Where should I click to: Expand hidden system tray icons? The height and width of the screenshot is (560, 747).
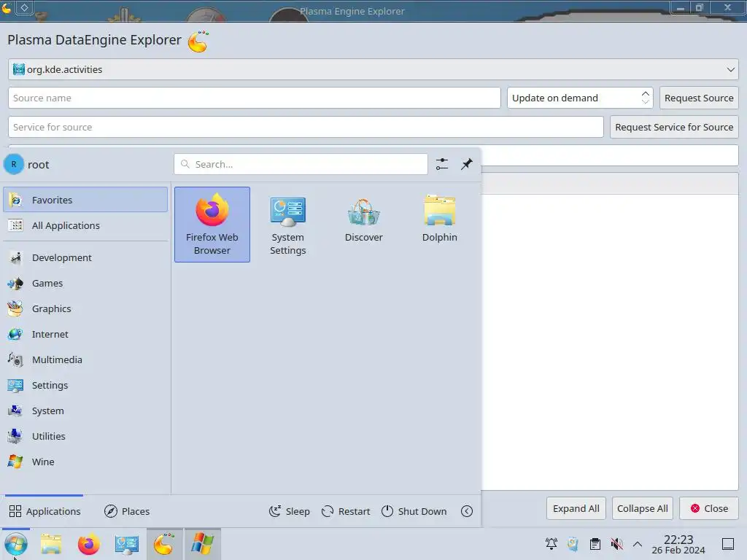[638, 544]
